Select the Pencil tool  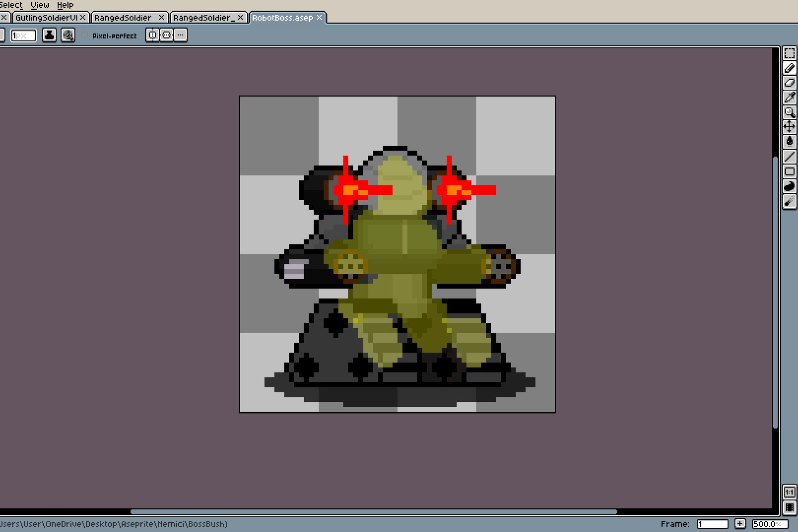[790, 68]
